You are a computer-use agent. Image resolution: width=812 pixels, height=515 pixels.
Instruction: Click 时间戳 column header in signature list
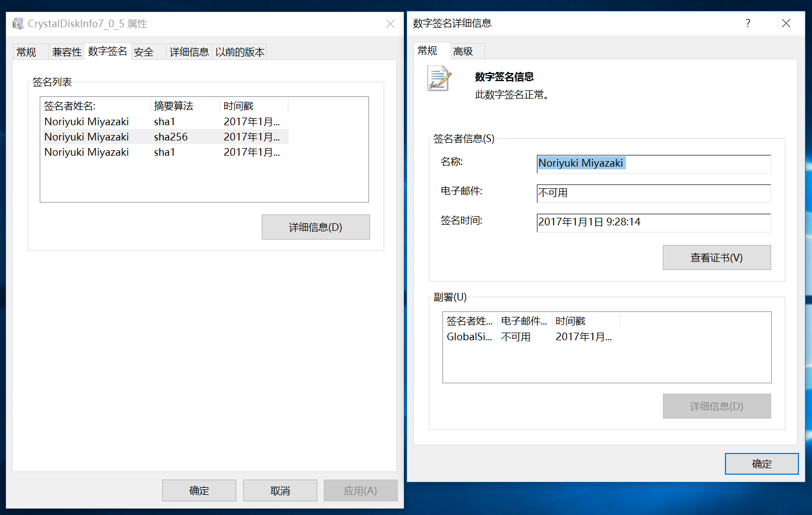[x=254, y=106]
